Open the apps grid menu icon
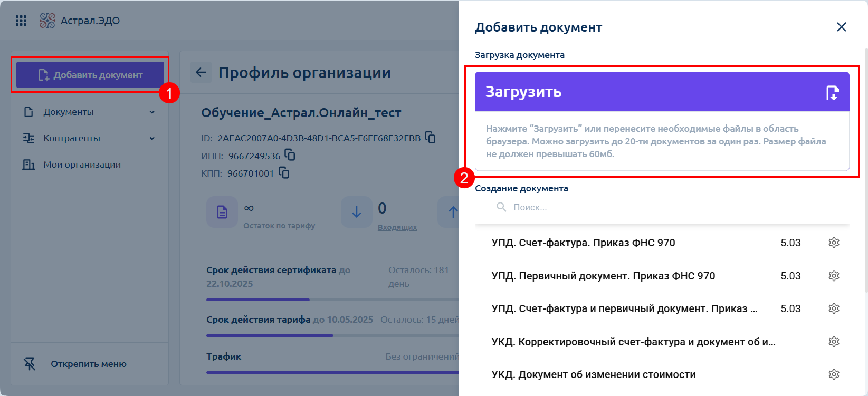The height and width of the screenshot is (396, 868). coord(21,21)
